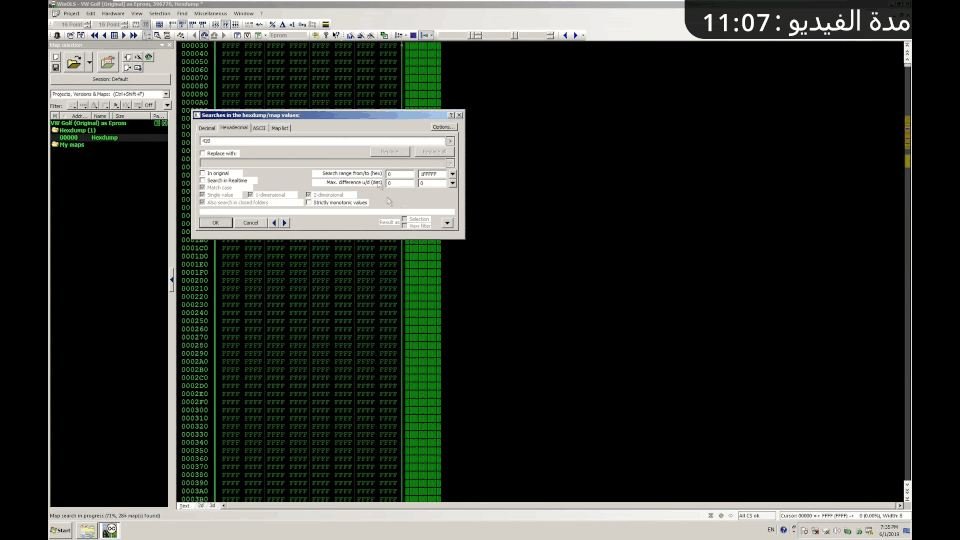The height and width of the screenshot is (540, 960).
Task: Go to previous map left arrow
Action: pos(104,36)
